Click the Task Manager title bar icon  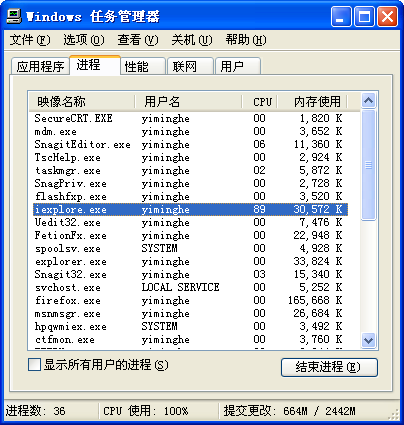click(x=14, y=16)
